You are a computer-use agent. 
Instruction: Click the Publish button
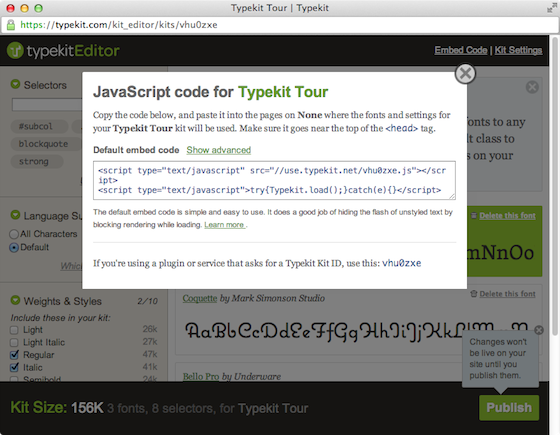pyautogui.click(x=509, y=408)
